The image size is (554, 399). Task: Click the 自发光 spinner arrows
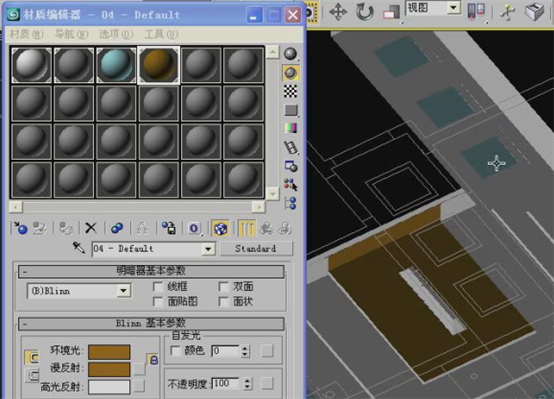(x=245, y=351)
